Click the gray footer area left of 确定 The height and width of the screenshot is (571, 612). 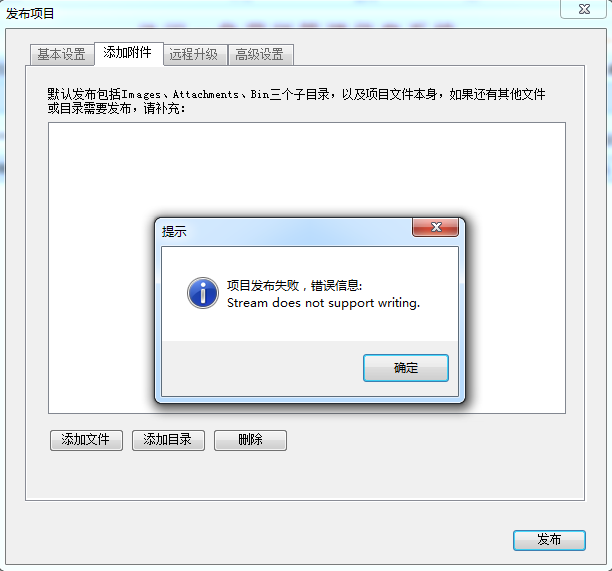tap(262, 368)
